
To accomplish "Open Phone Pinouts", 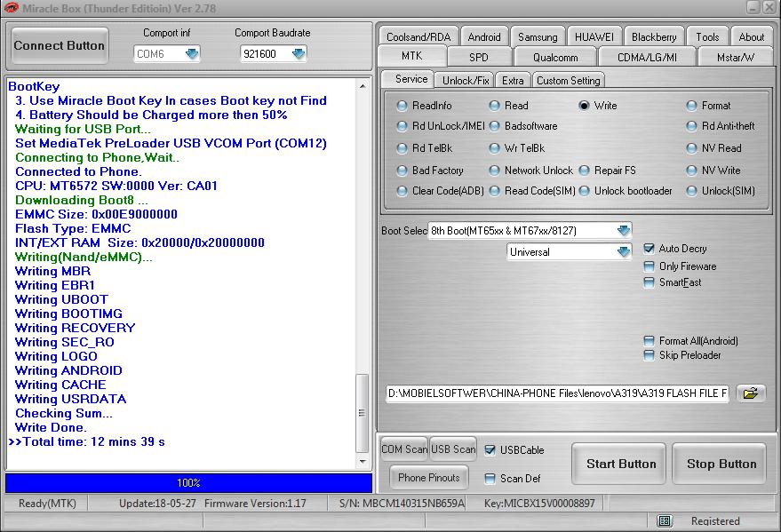I will [x=429, y=478].
